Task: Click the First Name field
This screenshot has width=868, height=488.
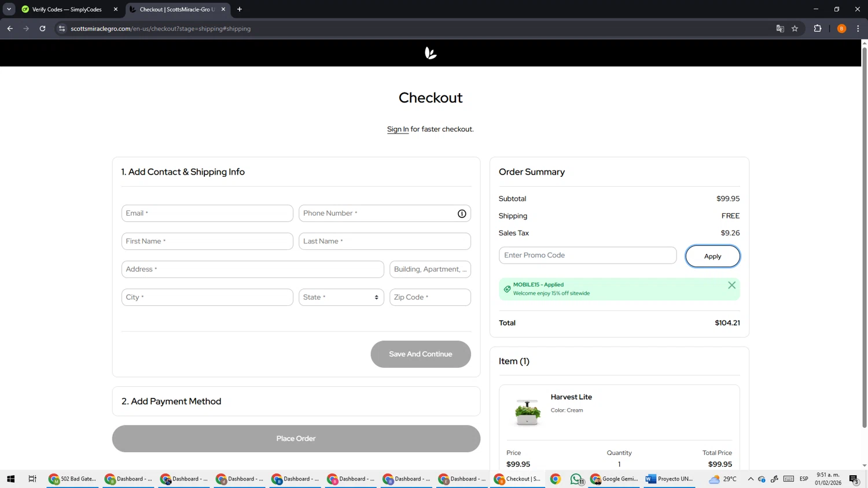Action: click(207, 241)
